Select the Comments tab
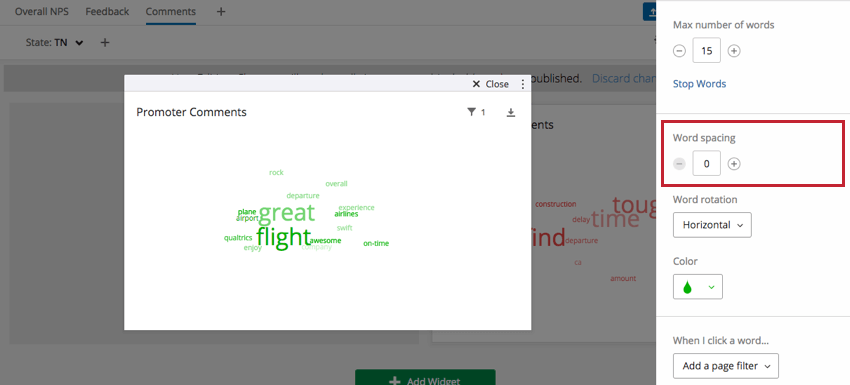This screenshot has width=850, height=385. coord(171,11)
